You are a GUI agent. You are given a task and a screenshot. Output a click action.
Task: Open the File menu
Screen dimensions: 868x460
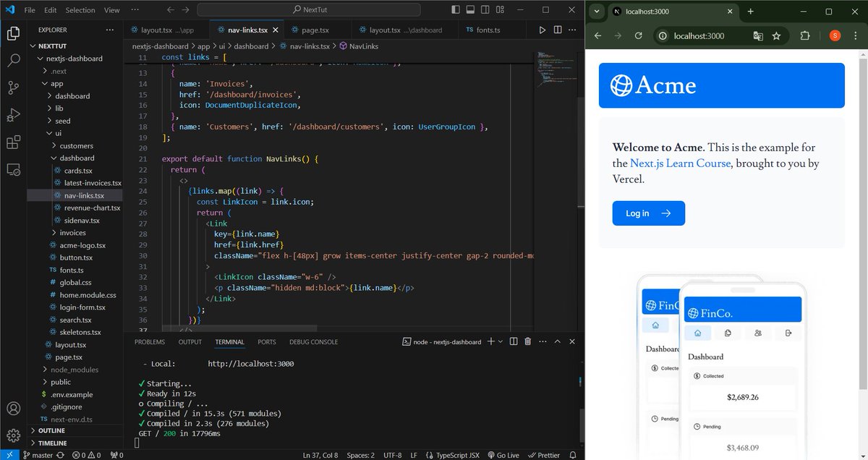point(28,9)
